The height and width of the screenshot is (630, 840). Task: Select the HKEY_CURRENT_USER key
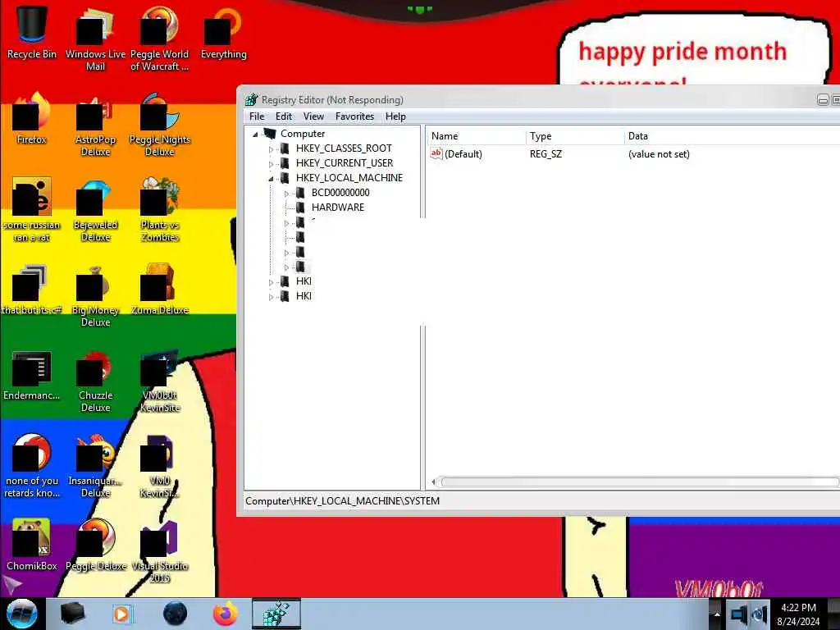click(x=344, y=163)
